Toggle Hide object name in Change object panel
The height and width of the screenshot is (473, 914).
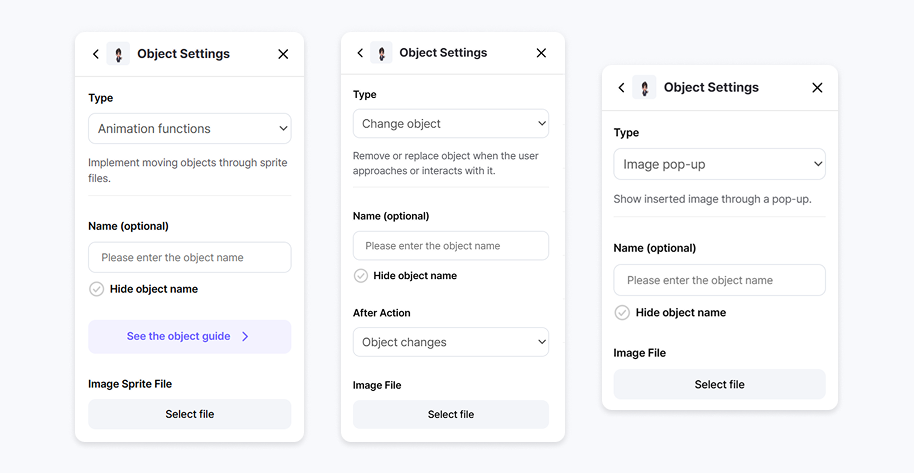pos(361,276)
